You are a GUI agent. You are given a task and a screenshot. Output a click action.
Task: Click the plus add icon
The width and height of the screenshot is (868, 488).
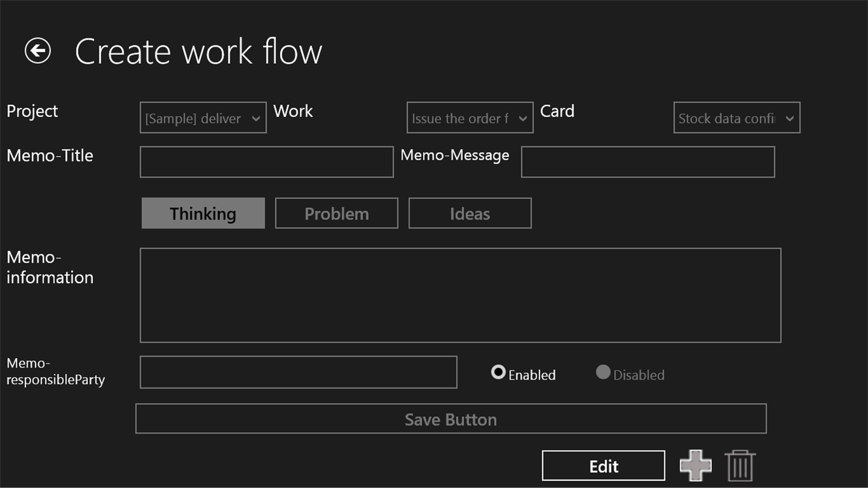click(x=696, y=466)
